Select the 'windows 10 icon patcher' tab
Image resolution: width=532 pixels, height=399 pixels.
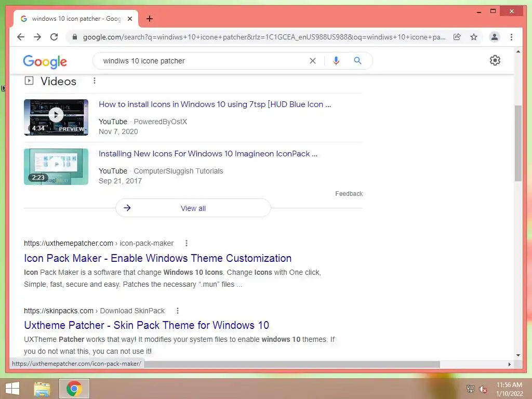[x=76, y=19]
